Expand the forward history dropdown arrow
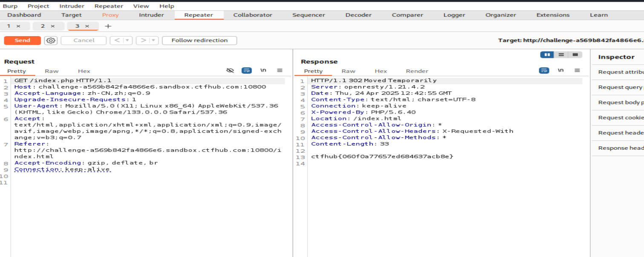This screenshot has width=644, height=257. 153,40
